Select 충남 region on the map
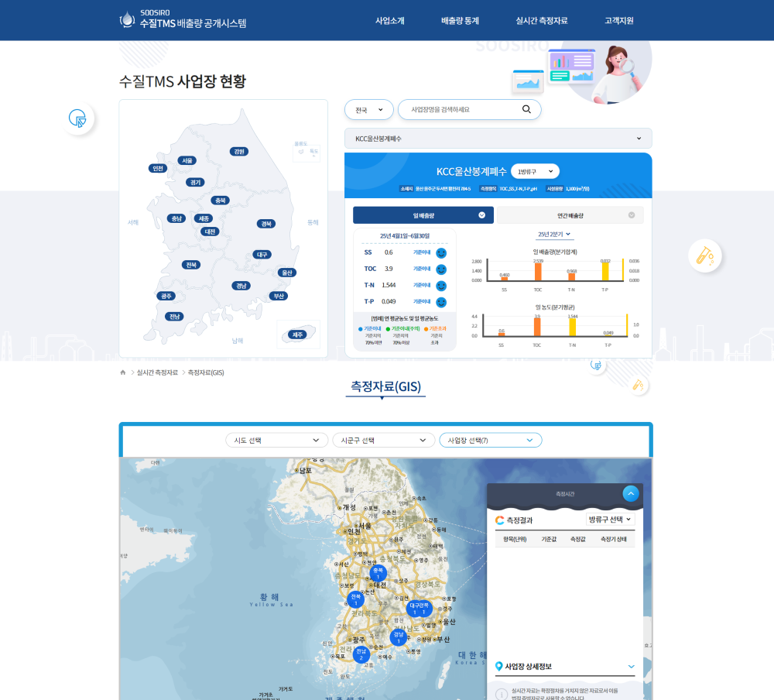774x700 pixels. (176, 218)
